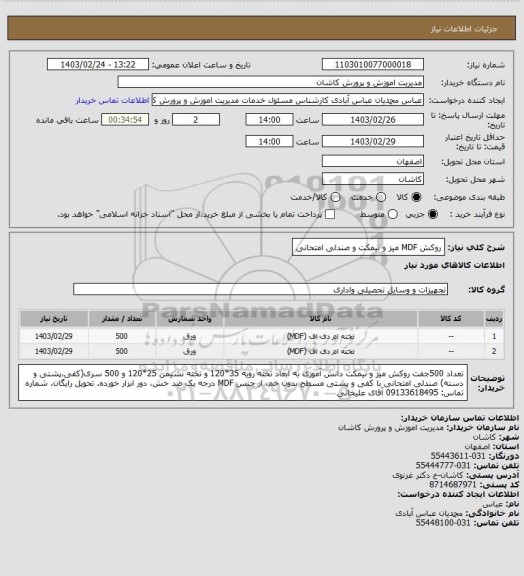
Task: Click the نام کالا column header
Action: (x=320, y=318)
